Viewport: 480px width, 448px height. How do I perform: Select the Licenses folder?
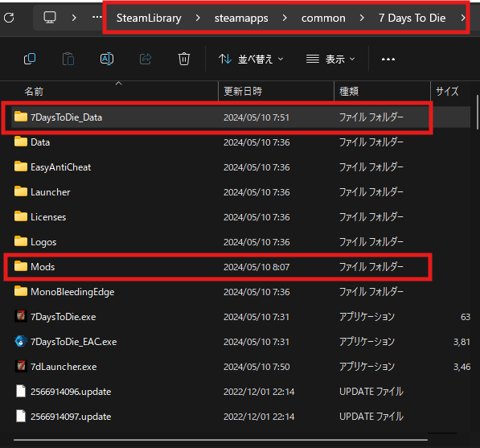(x=240, y=217)
